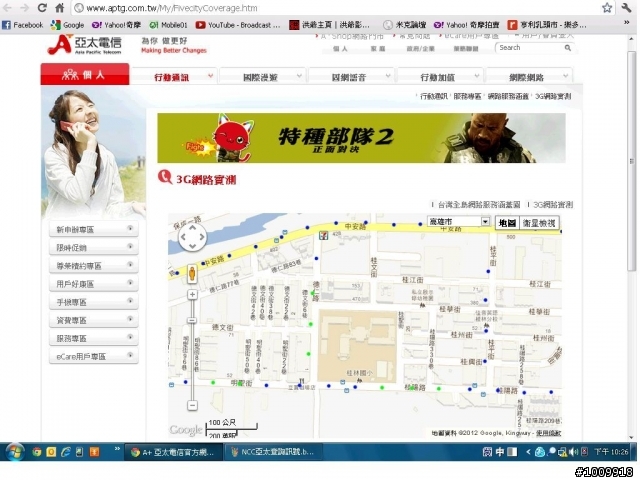
Task: Zoom in the map with the plus button
Action: (192, 294)
